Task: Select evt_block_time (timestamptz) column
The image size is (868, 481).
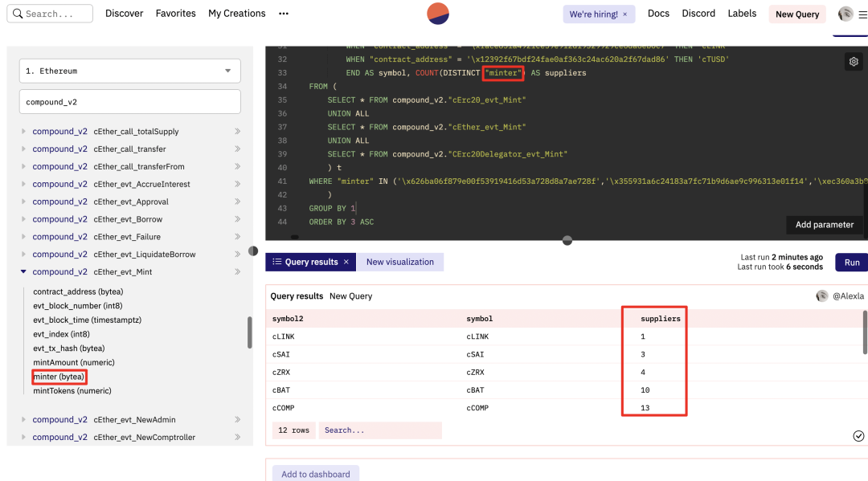Action: (87, 320)
